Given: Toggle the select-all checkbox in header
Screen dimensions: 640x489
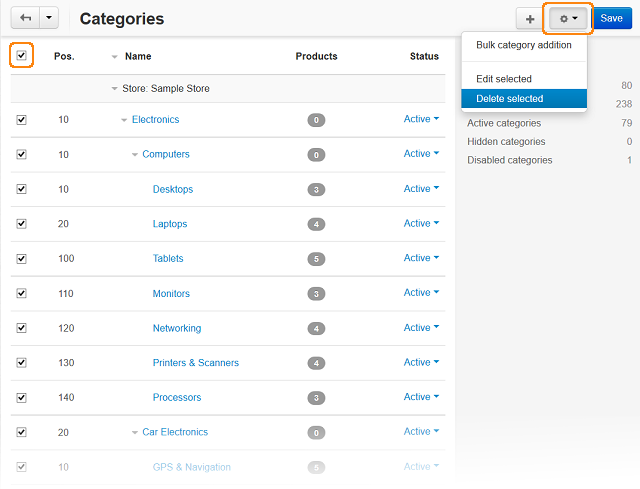Looking at the screenshot, I should click(x=22, y=55).
